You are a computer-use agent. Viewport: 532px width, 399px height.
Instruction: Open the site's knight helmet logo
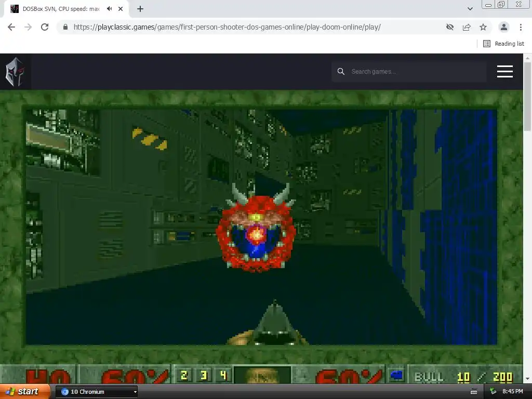[x=15, y=72]
